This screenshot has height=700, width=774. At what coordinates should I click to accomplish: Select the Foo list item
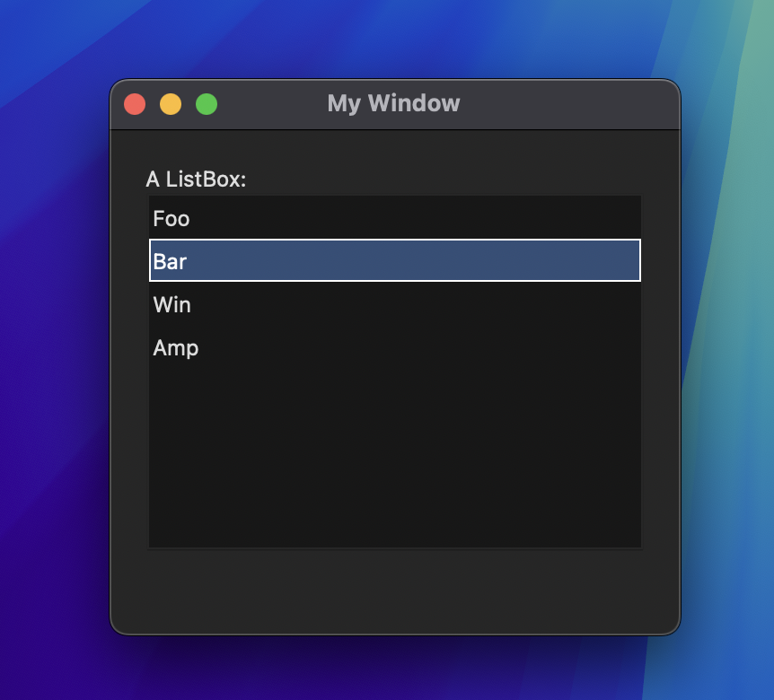395,218
